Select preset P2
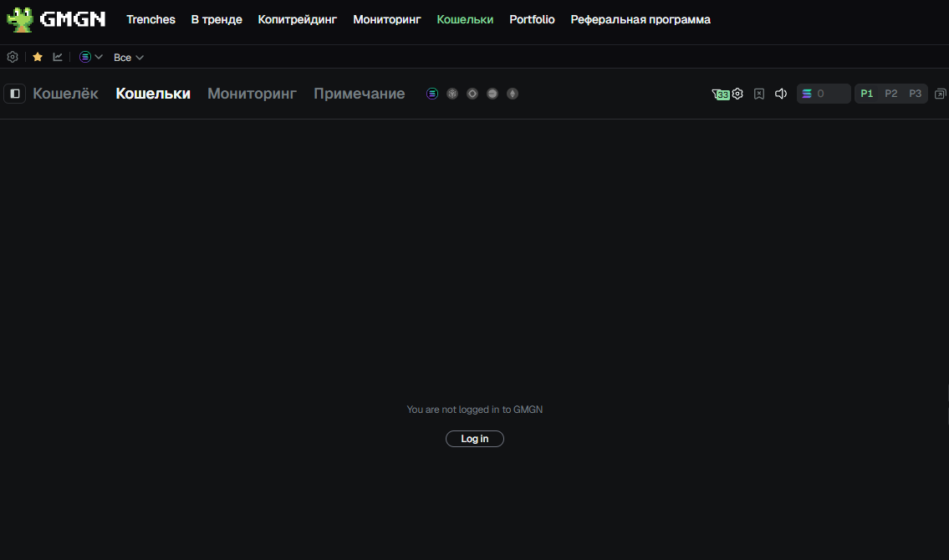The image size is (949, 560). (x=891, y=94)
